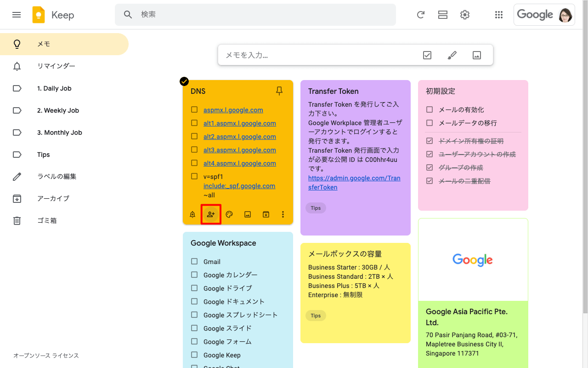Screen dimensions: 588x368
Task: Open the main menu hamburger icon
Action: [x=17, y=15]
